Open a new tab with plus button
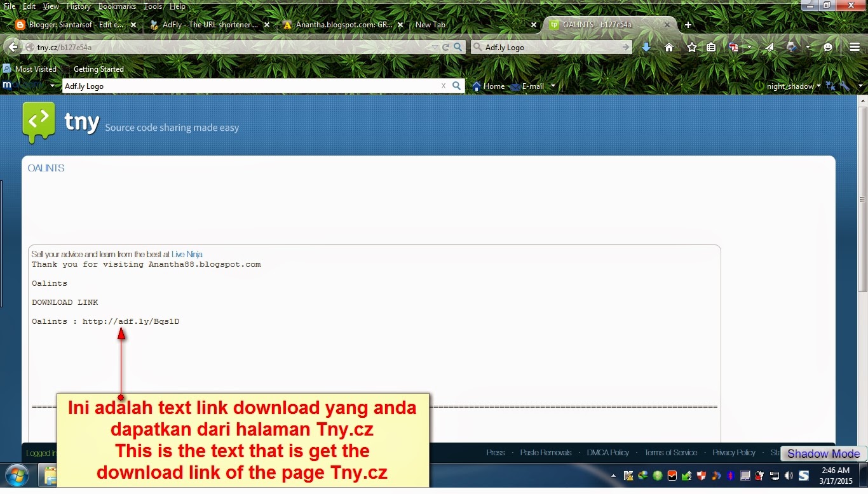 pyautogui.click(x=688, y=25)
